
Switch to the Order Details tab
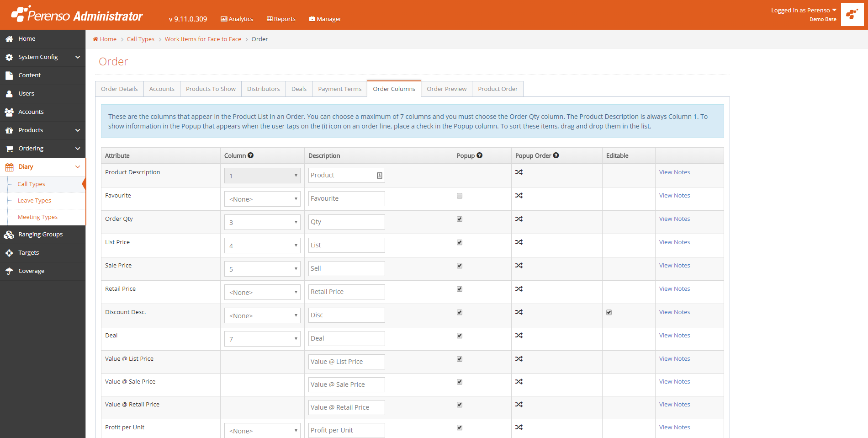point(119,89)
